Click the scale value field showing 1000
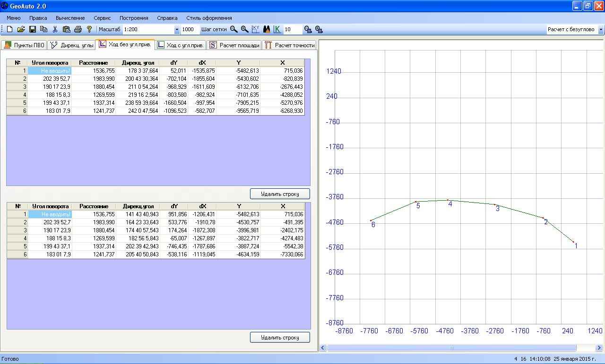The height and width of the screenshot is (364, 605). tap(190, 29)
